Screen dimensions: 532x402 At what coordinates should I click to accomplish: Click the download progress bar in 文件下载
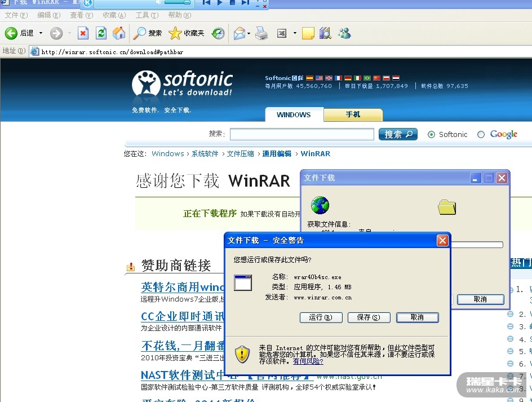coord(477,245)
